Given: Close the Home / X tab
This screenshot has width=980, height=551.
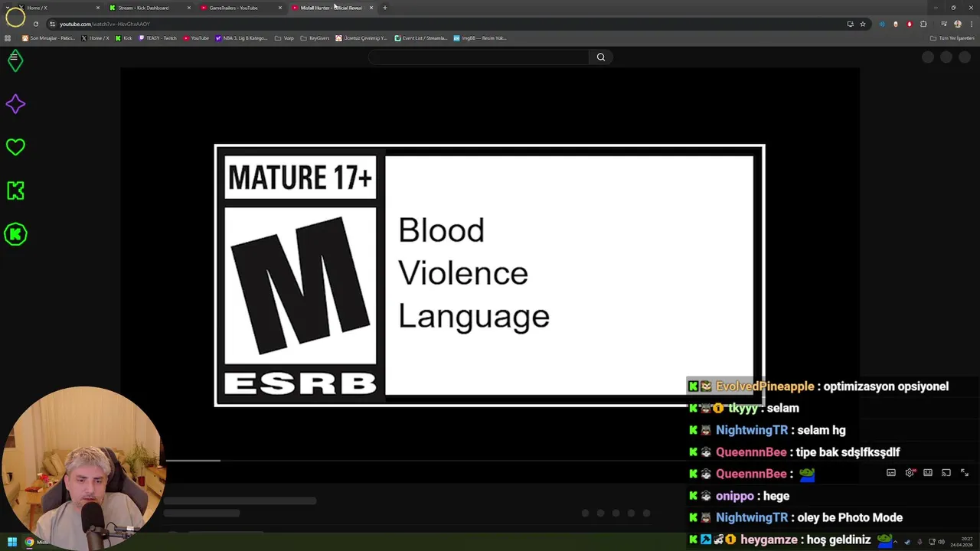Looking at the screenshot, I should click(98, 8).
